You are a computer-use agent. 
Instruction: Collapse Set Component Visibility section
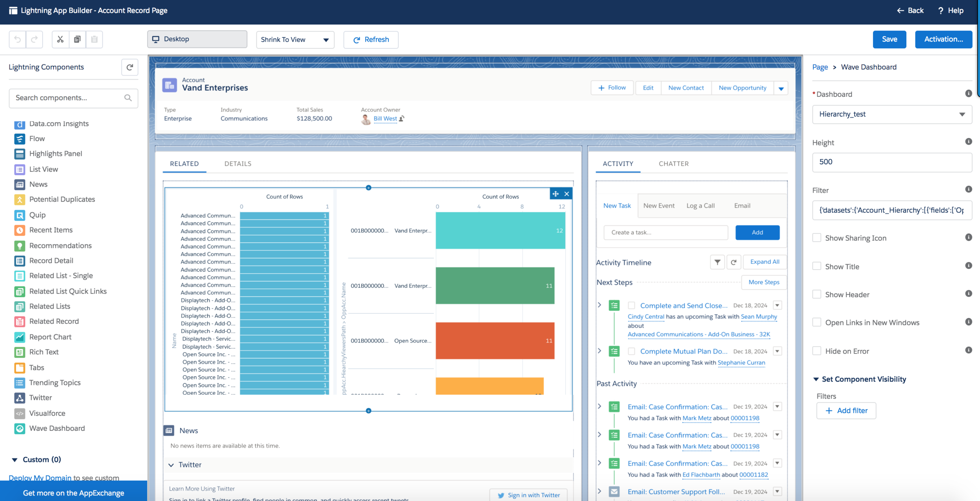pyautogui.click(x=816, y=379)
